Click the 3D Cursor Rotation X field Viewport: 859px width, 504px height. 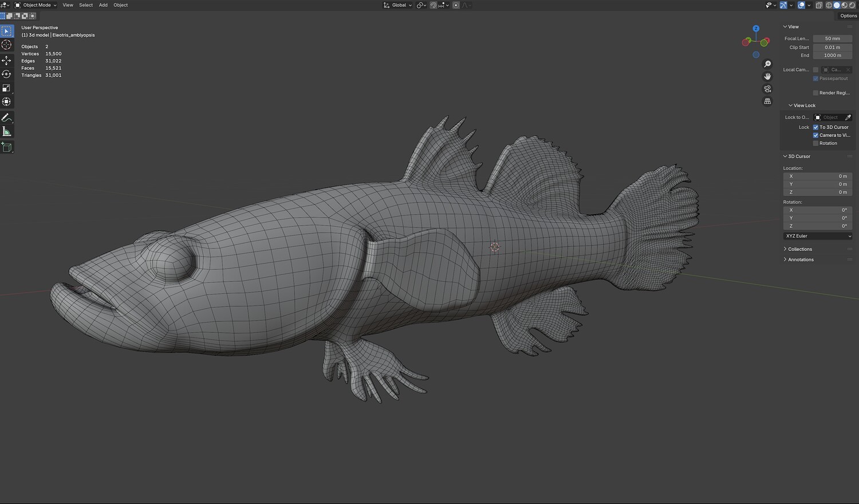[x=818, y=210]
